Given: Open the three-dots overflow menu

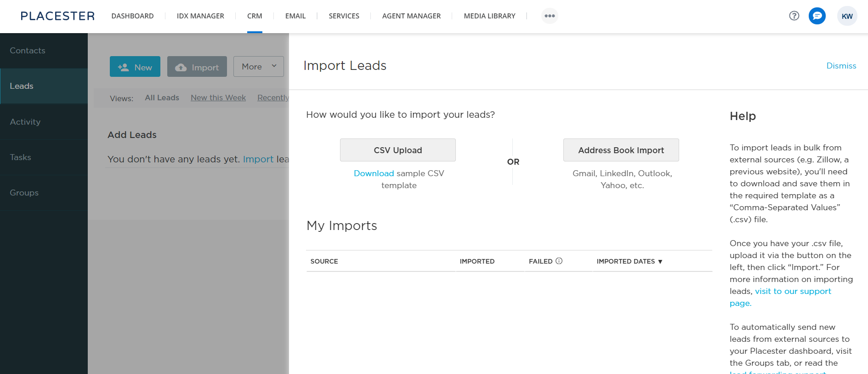Looking at the screenshot, I should tap(550, 16).
